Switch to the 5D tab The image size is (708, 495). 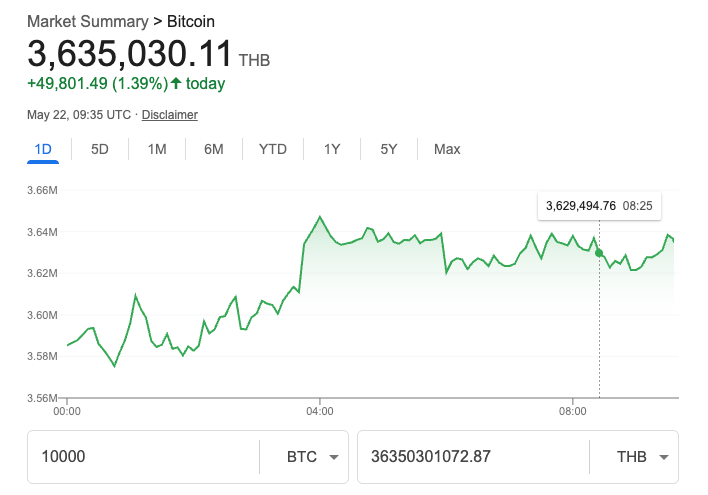click(x=100, y=149)
